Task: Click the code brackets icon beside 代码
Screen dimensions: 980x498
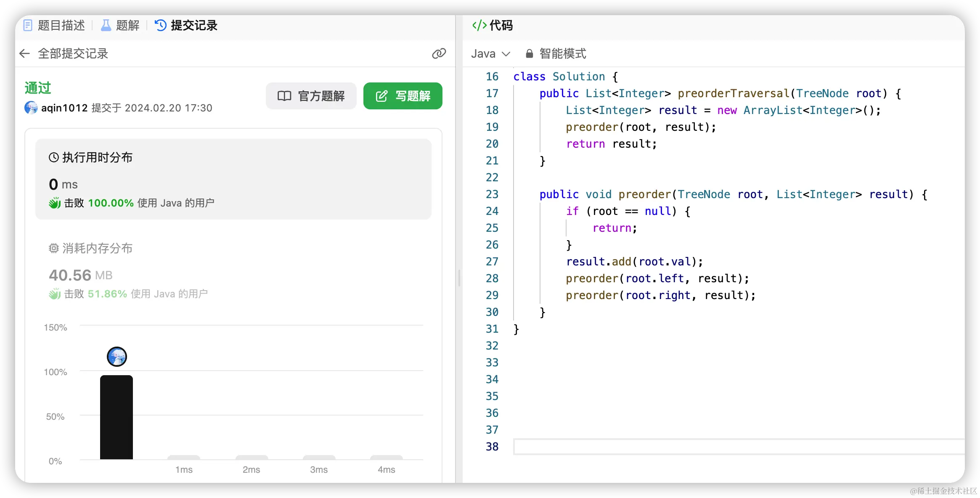Action: click(x=479, y=25)
